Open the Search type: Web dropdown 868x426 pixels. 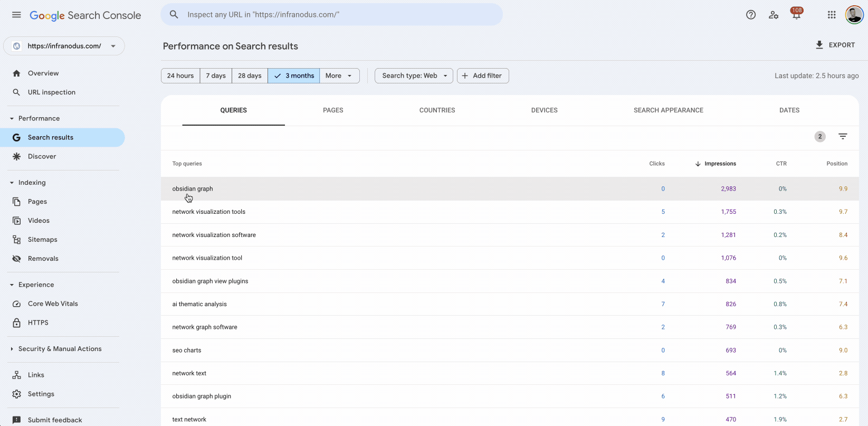[414, 75]
